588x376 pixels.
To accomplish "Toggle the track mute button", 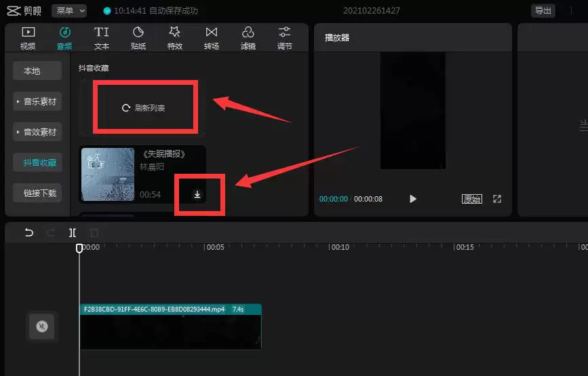I will click(42, 327).
